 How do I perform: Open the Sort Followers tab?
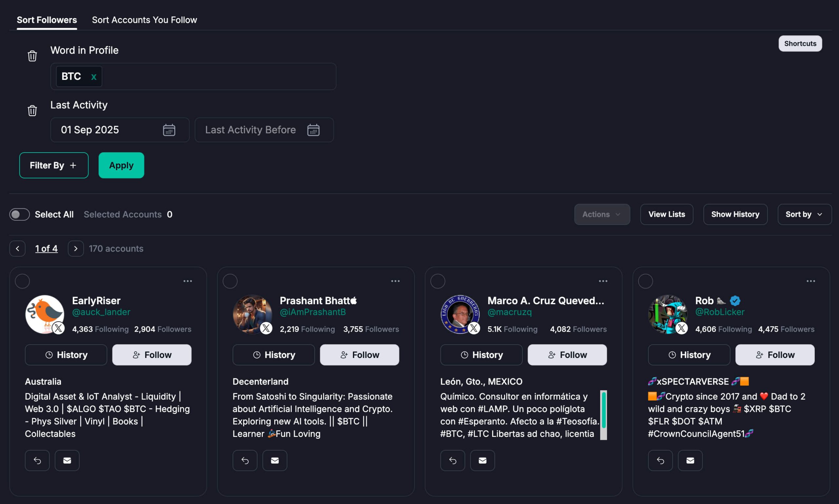[47, 20]
